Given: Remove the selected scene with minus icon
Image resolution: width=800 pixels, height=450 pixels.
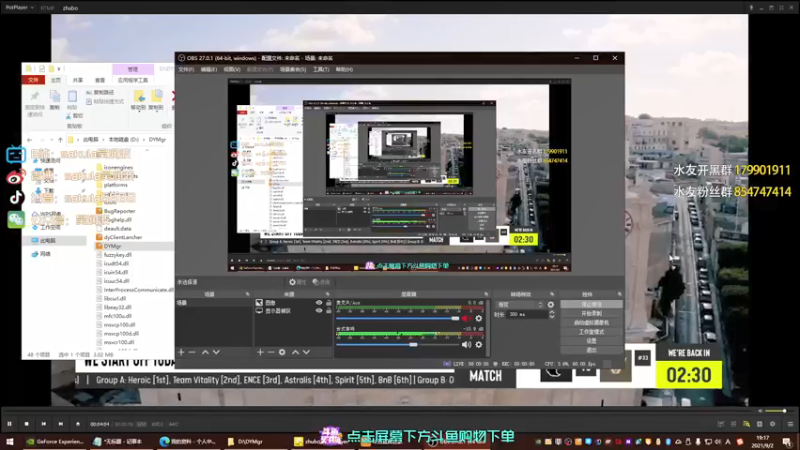Looking at the screenshot, I should click(192, 352).
